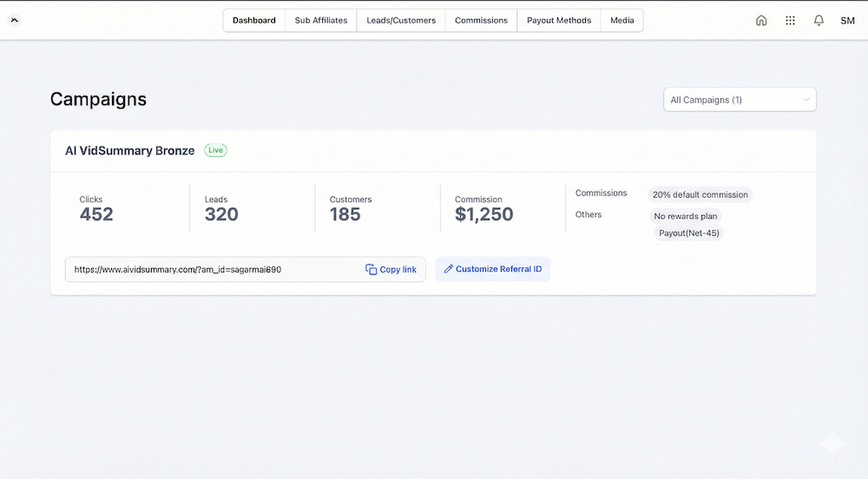Switch to the Dashboard tab

[254, 21]
